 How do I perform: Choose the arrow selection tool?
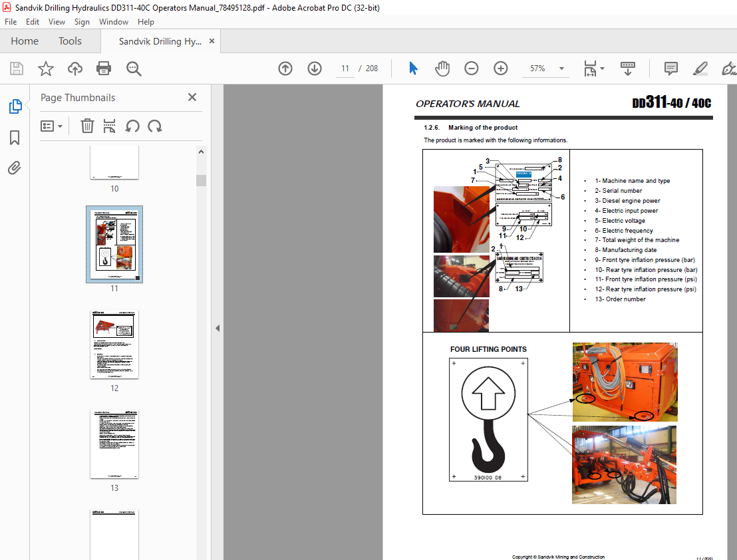point(413,69)
